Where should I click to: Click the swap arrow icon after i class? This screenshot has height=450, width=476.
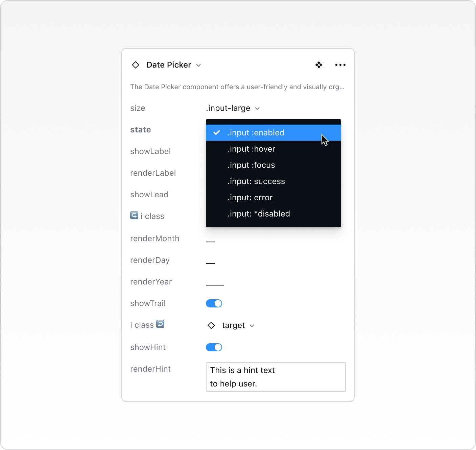pos(160,324)
